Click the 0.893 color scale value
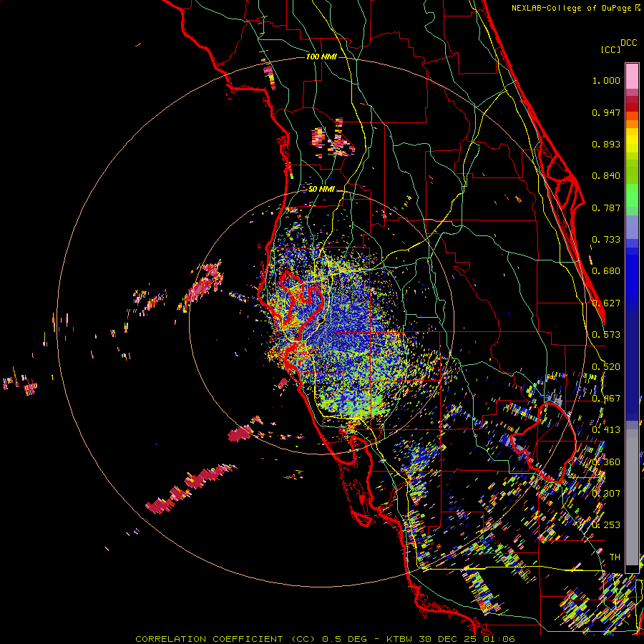This screenshot has height=644, width=644. pyautogui.click(x=606, y=144)
